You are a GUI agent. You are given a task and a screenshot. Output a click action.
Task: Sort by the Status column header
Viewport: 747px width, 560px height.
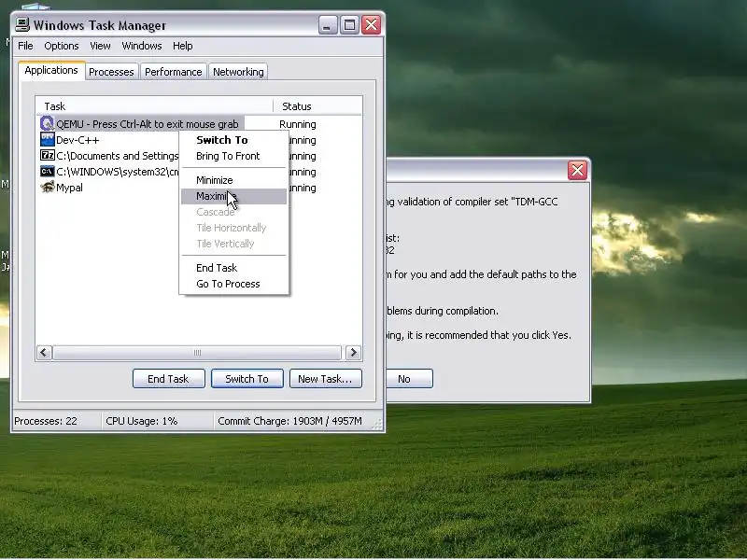pos(317,106)
